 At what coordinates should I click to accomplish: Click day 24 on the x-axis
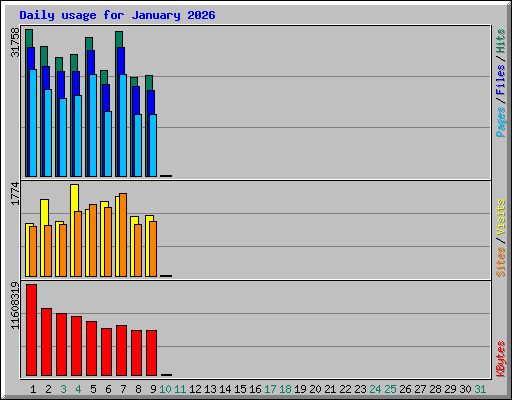click(375, 389)
